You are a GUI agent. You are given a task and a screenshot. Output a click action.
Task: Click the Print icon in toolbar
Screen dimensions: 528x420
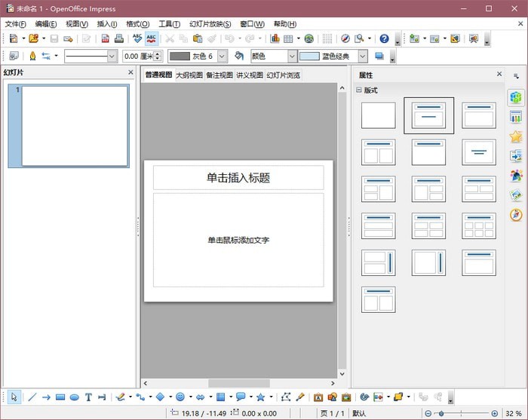click(x=118, y=38)
